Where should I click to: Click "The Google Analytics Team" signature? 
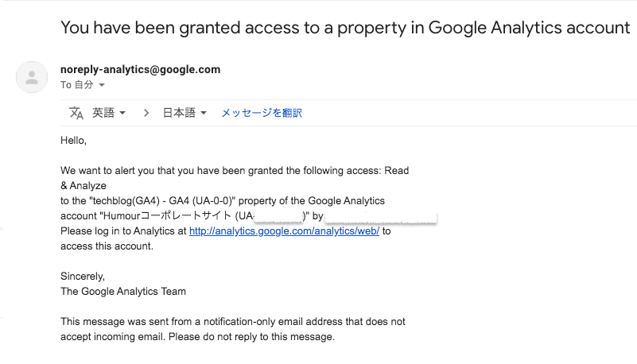[123, 291]
